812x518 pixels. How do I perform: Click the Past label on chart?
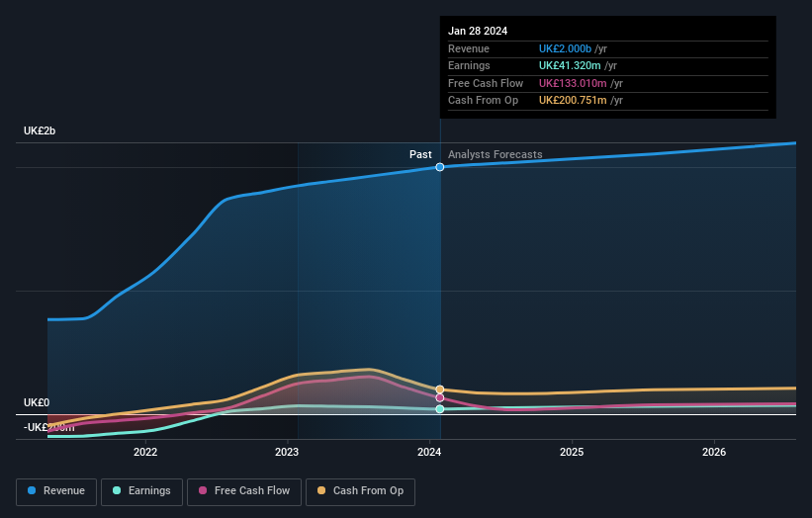point(420,154)
